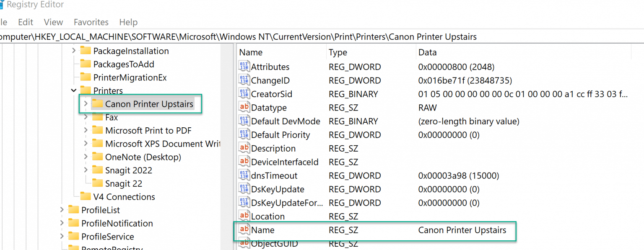Expand the Canon Printer Upstairs key
Screen dimensions: 644x250
point(86,103)
